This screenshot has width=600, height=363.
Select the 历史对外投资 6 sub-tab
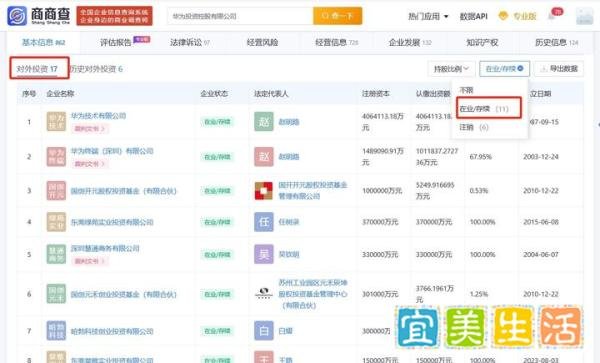pyautogui.click(x=96, y=69)
